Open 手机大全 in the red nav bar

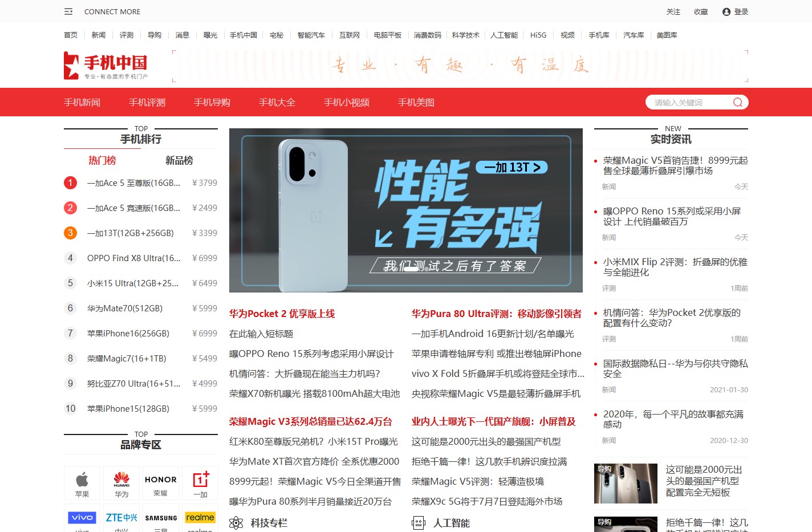coord(277,102)
